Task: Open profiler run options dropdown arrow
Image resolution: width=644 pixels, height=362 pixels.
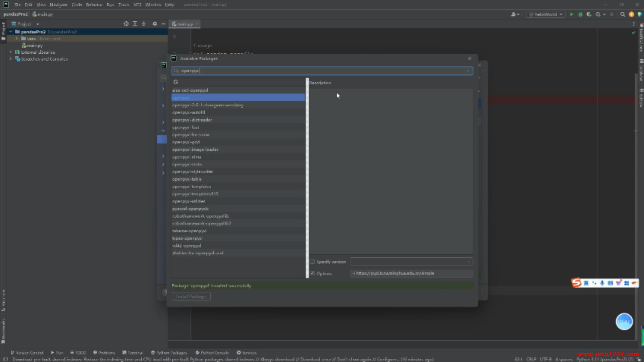Action: [604, 14]
